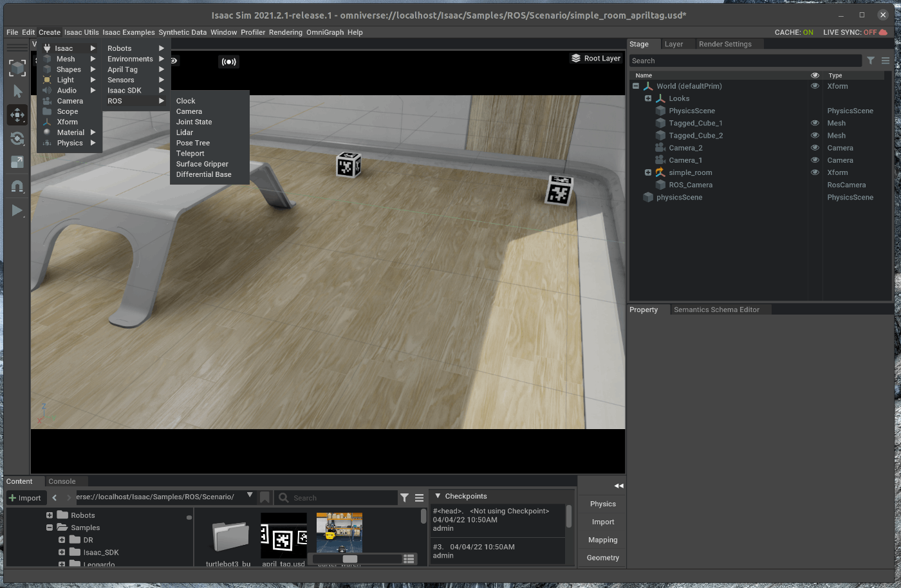Activate the Scale tool in left toolbar
The width and height of the screenshot is (901, 588).
coord(17,162)
